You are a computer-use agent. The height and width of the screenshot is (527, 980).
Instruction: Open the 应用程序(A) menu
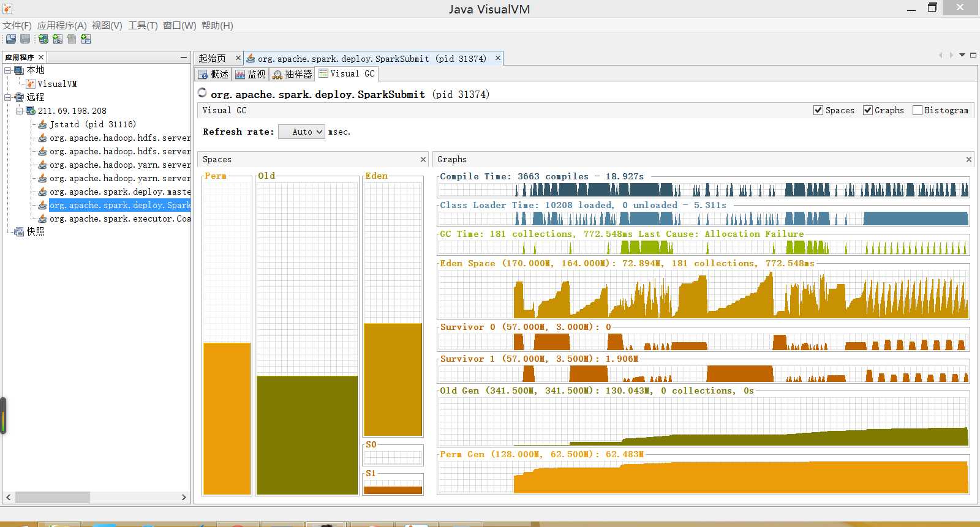coord(62,26)
